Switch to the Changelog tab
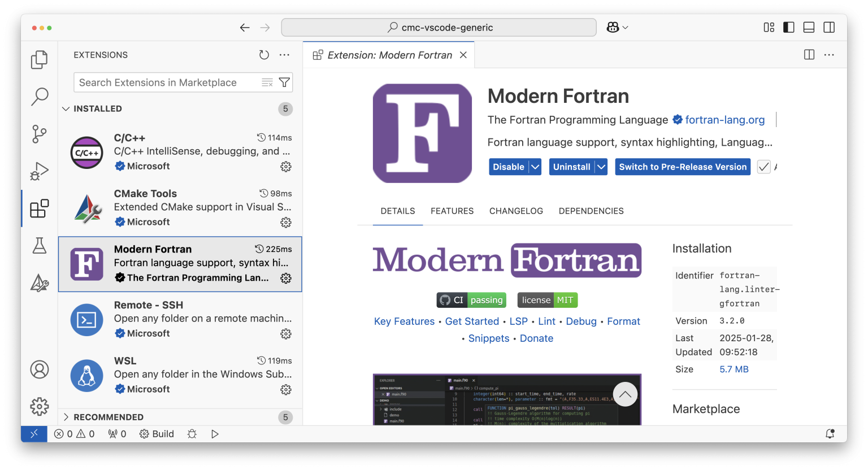The image size is (868, 470). [516, 211]
